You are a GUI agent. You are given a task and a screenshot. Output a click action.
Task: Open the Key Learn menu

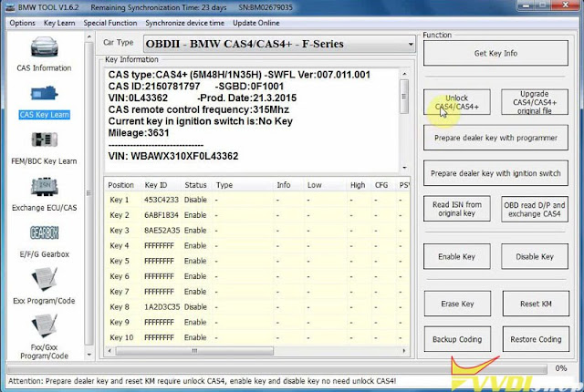59,23
